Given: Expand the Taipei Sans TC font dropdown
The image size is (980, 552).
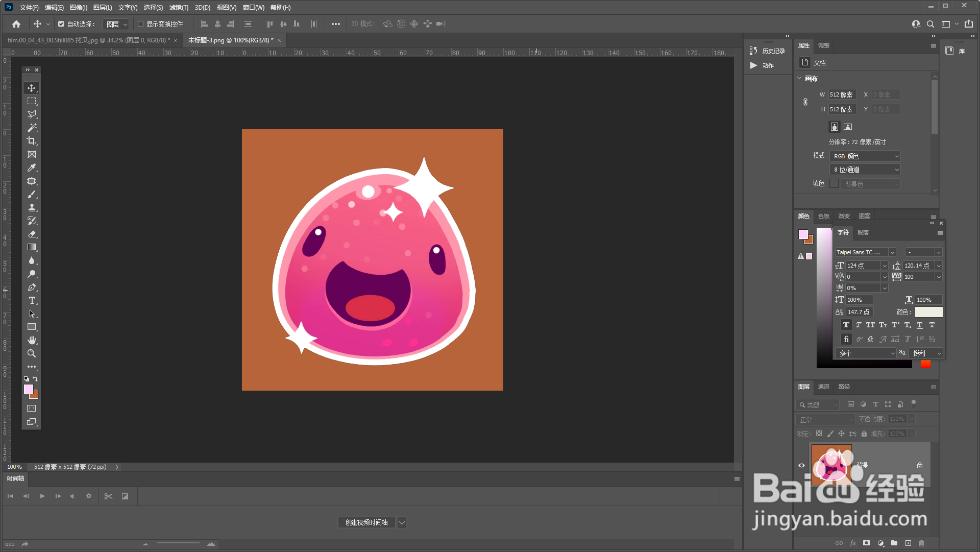Looking at the screenshot, I should [892, 252].
